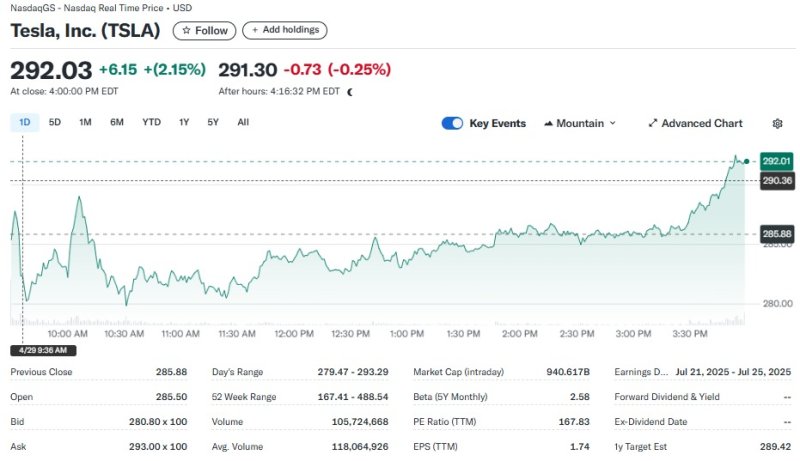Open the Advanced Chart link

click(x=701, y=124)
